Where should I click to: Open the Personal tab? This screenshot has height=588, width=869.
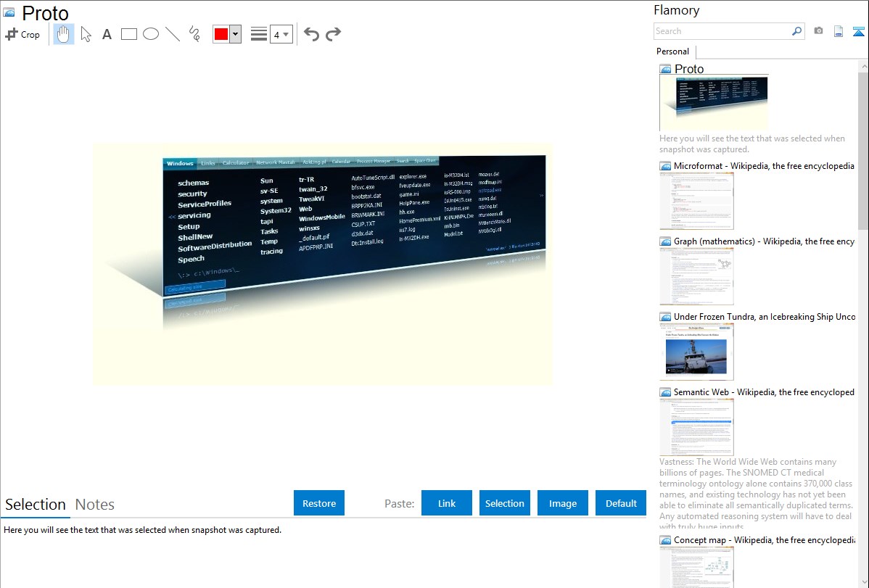click(x=672, y=51)
